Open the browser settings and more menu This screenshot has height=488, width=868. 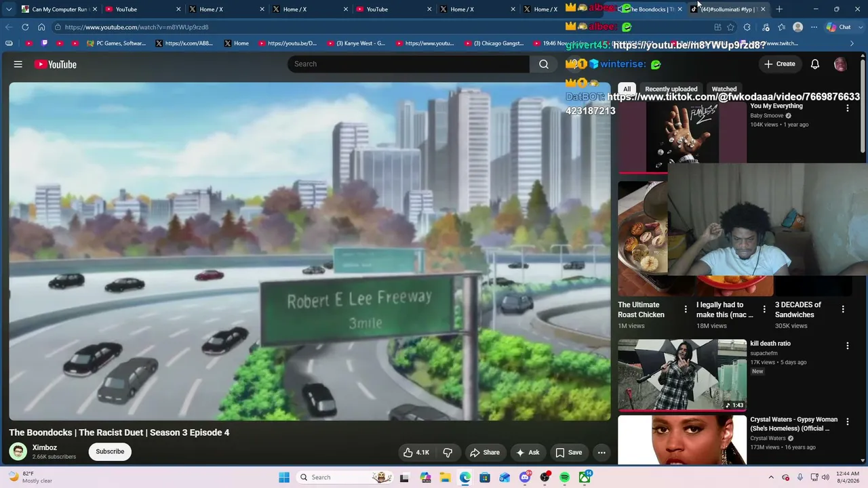click(814, 27)
